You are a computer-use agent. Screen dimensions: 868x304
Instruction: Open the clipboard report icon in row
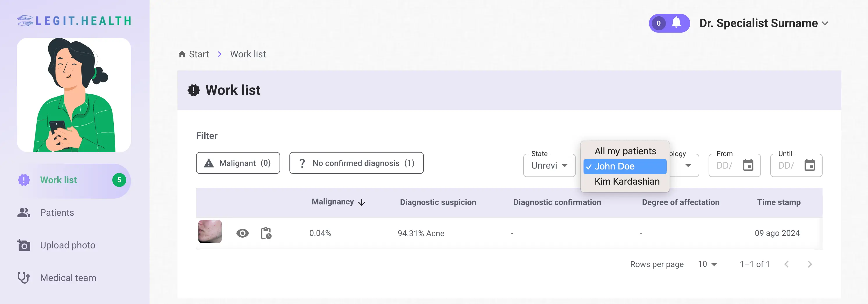click(x=266, y=233)
